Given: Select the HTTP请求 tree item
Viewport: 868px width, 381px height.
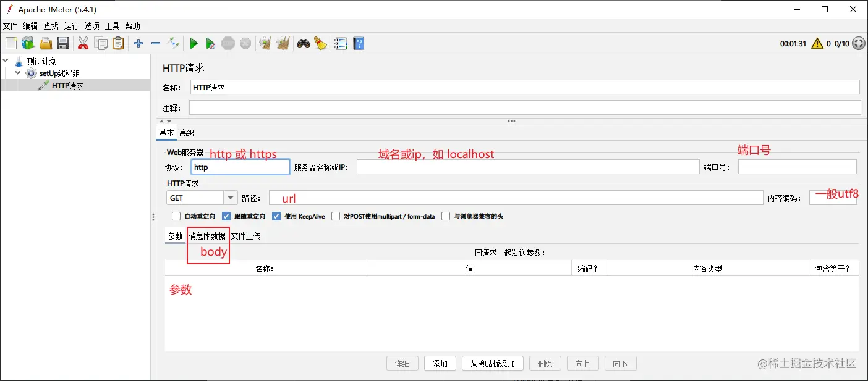Looking at the screenshot, I should click(x=68, y=86).
